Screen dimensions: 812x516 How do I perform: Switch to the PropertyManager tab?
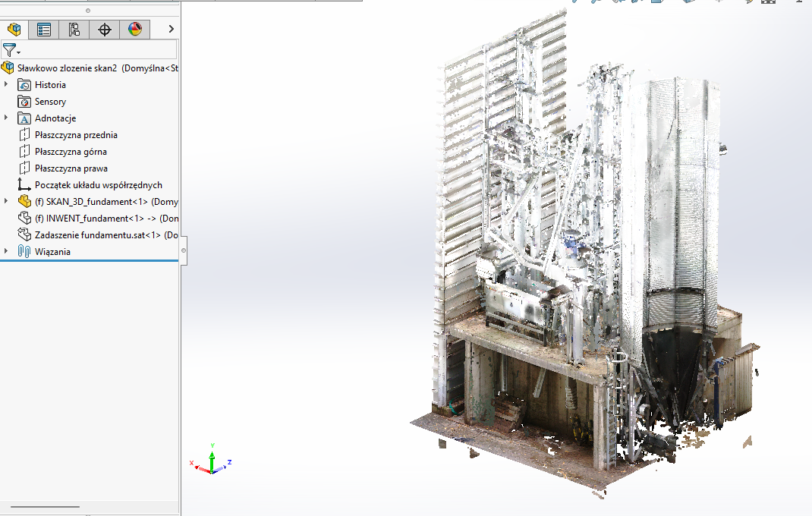tap(44, 30)
